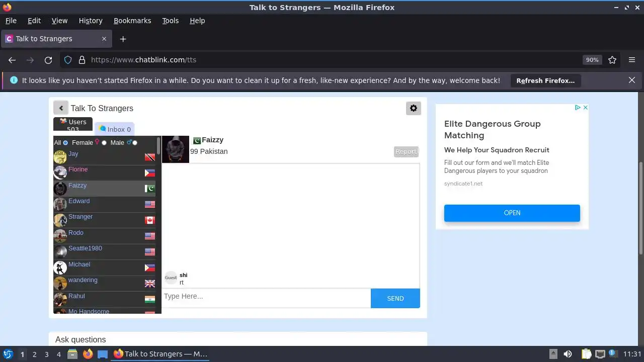
Task: Click the Canada flag next to Stranger
Action: click(150, 220)
